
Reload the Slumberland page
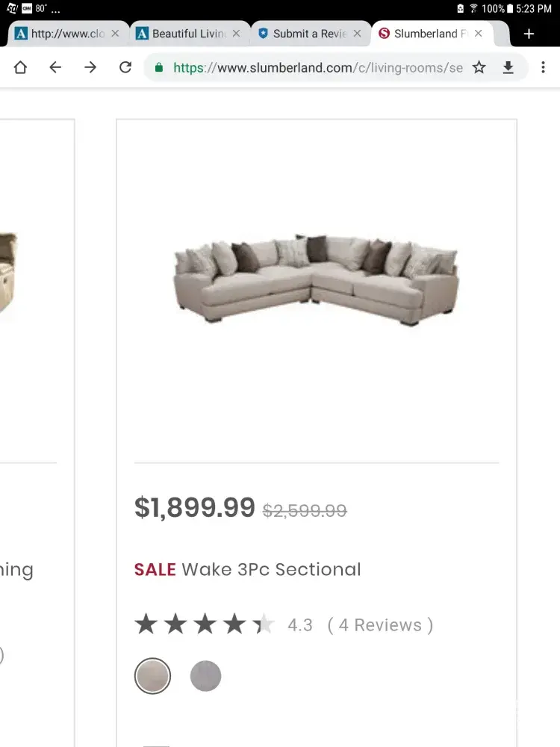pos(125,68)
